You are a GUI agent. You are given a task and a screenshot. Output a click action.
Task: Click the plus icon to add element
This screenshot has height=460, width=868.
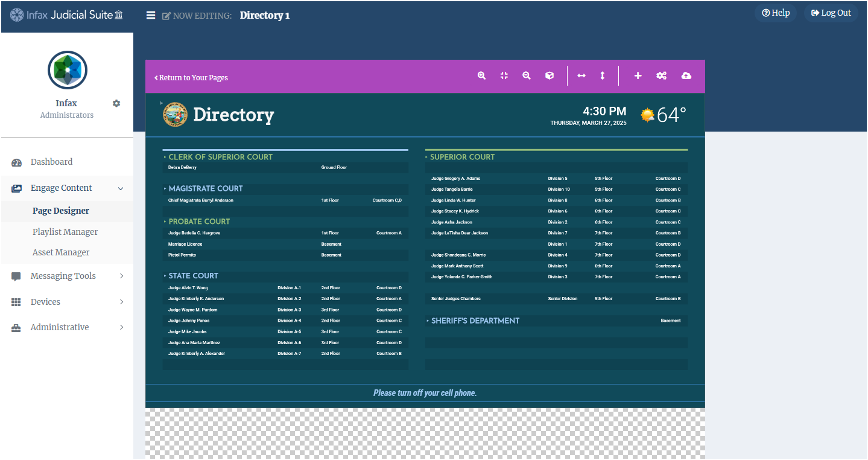638,76
